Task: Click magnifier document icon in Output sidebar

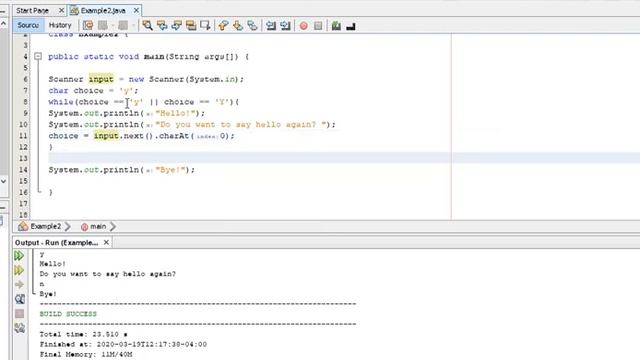Action: pyautogui.click(x=19, y=299)
